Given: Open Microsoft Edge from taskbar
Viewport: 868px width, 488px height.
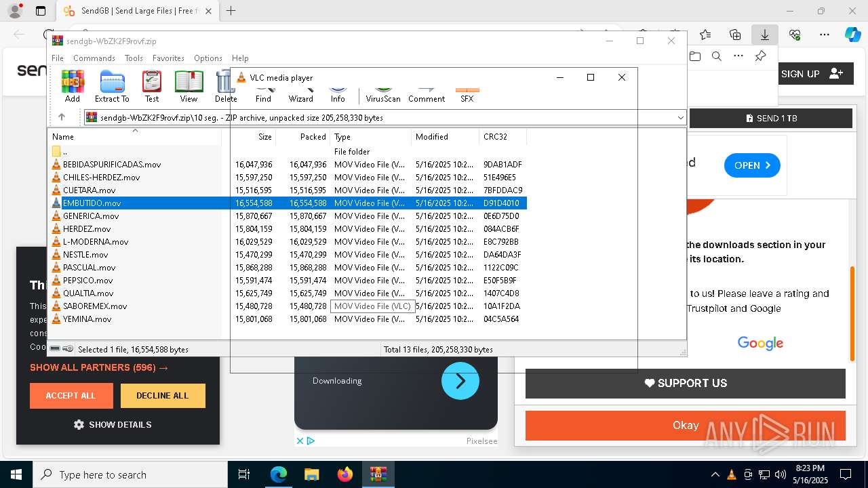Looking at the screenshot, I should coord(279,474).
